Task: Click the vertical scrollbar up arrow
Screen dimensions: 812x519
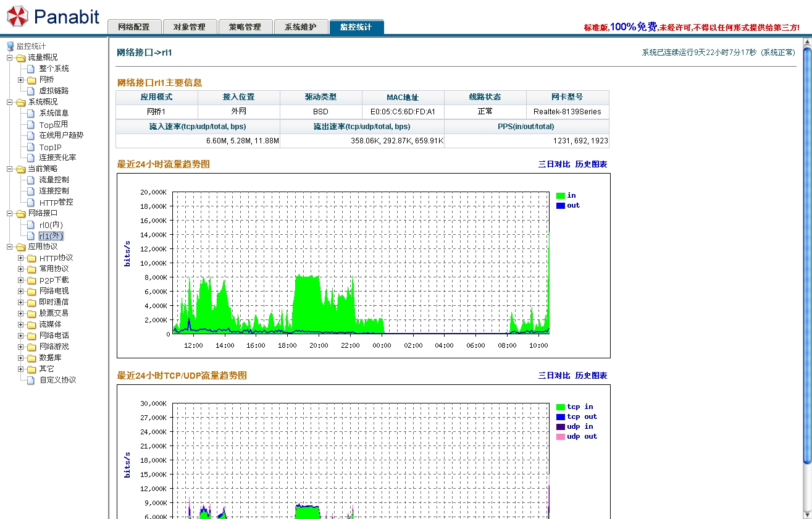Action: click(807, 42)
